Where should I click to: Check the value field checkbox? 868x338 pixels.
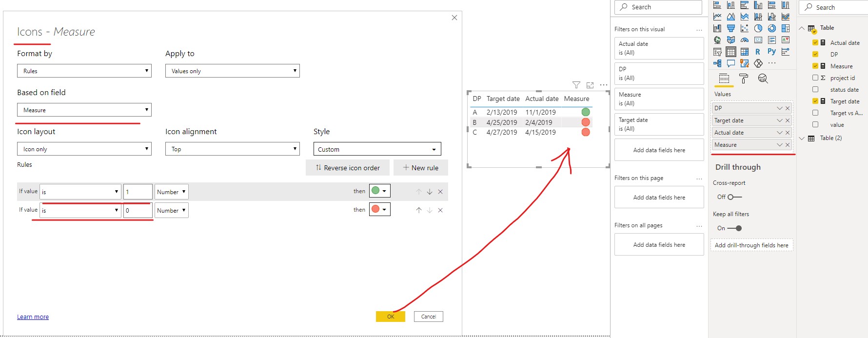click(815, 124)
